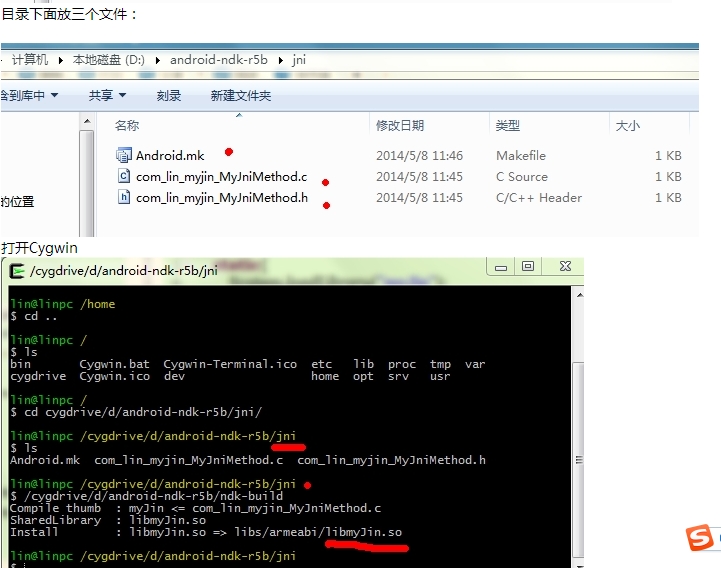Navigate to 计算机 in address bar
The height and width of the screenshot is (568, 721).
click(x=29, y=60)
